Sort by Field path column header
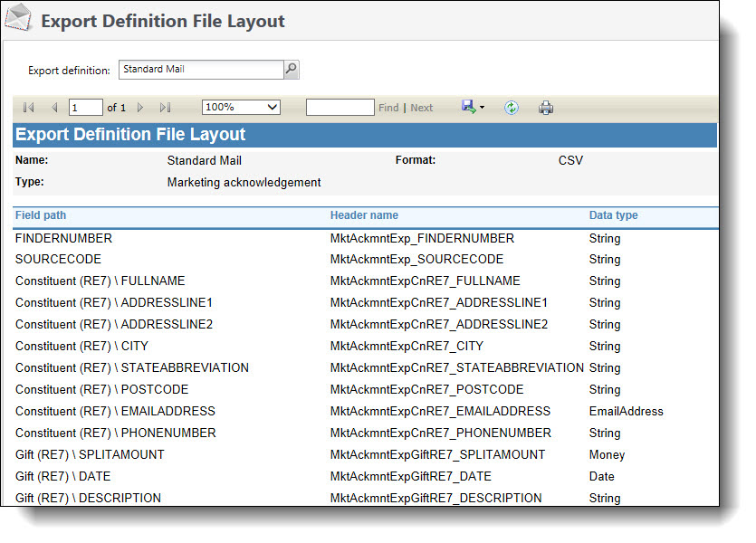 [41, 215]
